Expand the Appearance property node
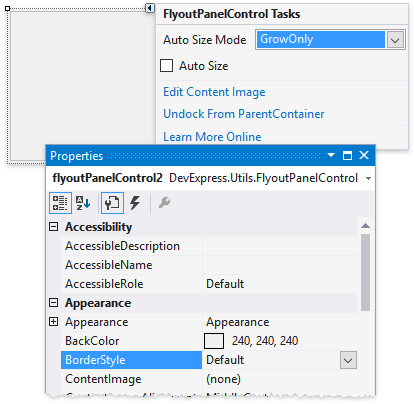The image size is (414, 404). point(53,322)
